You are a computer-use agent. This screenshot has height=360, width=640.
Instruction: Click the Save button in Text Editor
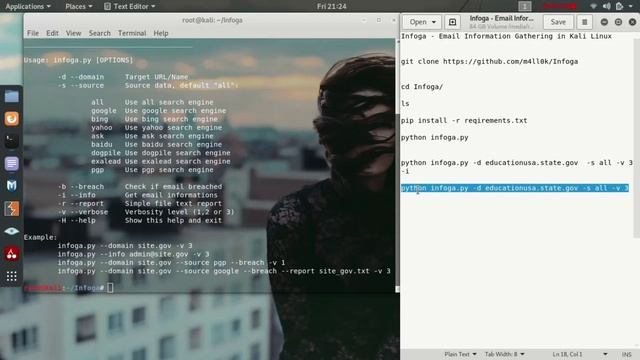[558, 22]
